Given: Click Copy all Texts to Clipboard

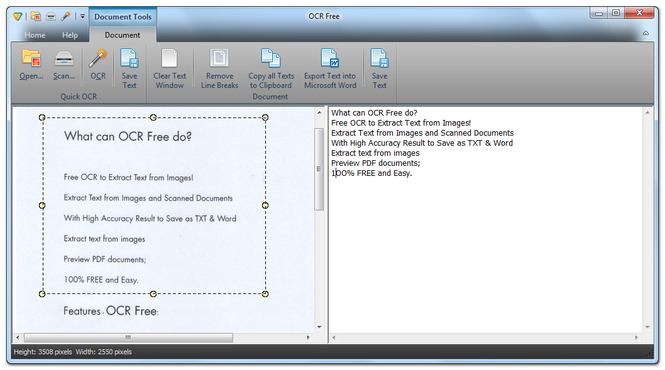Looking at the screenshot, I should tap(271, 68).
